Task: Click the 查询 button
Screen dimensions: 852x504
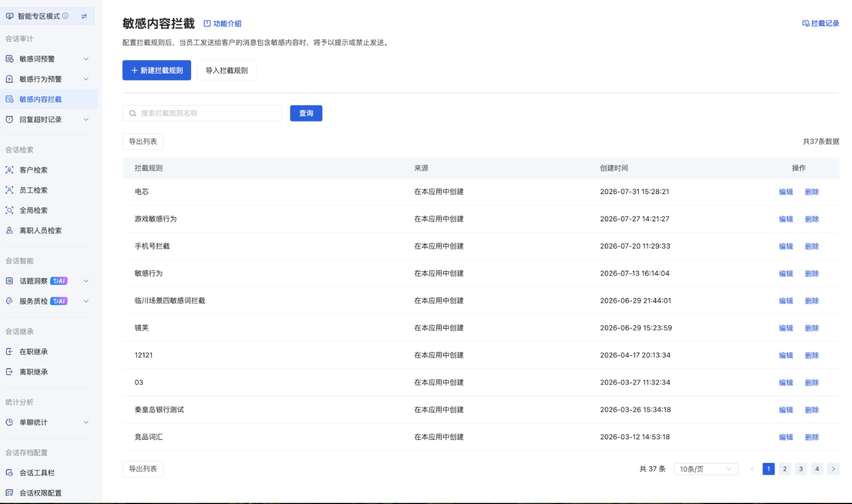Action: (x=306, y=113)
